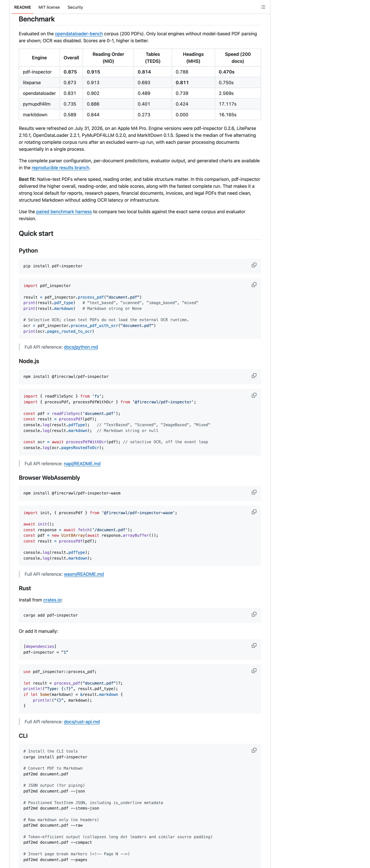This screenshot has height=868, width=370.
Task: Open the napi/README.md reference link
Action: pos(82,464)
